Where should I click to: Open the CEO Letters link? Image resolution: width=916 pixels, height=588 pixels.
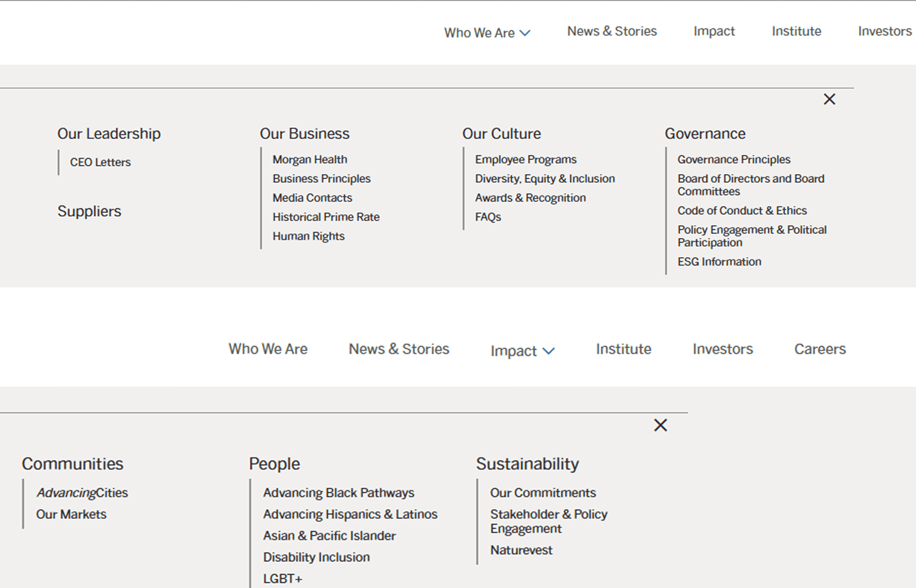[100, 162]
